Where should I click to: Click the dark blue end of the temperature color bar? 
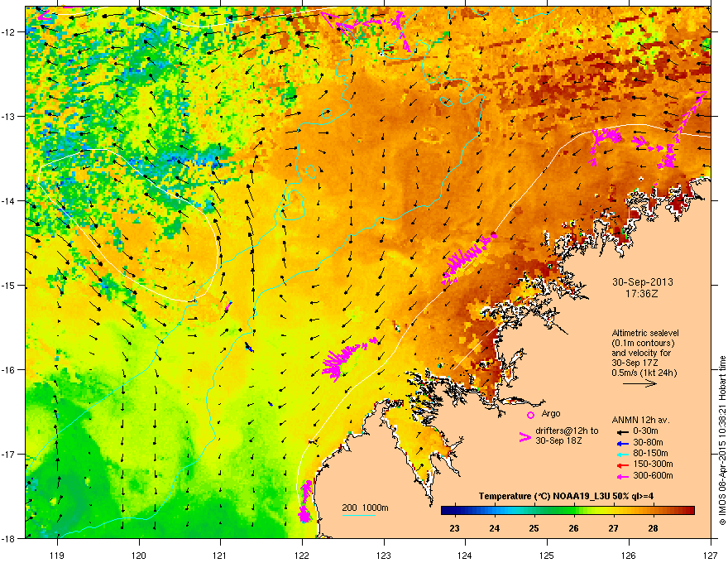tap(445, 511)
